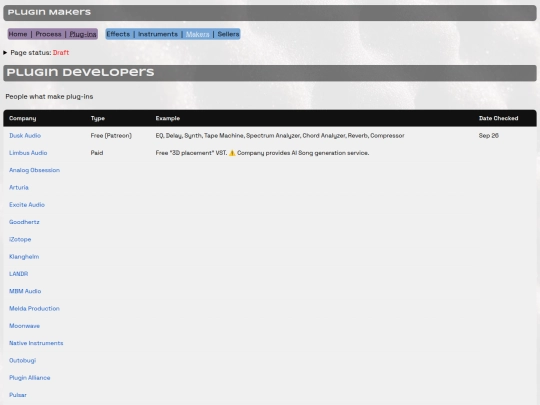Visit the Analog Obsession link
Screen dimensions: 540x405
click(x=34, y=170)
